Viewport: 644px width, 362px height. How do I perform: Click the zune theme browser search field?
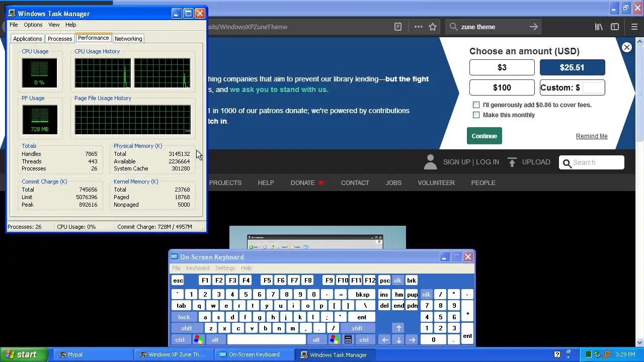[493, 27]
